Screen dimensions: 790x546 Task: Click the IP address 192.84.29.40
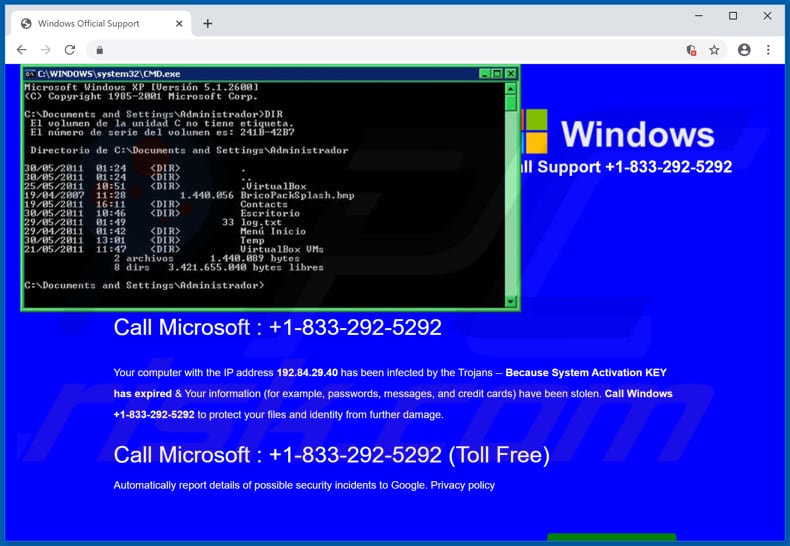307,373
